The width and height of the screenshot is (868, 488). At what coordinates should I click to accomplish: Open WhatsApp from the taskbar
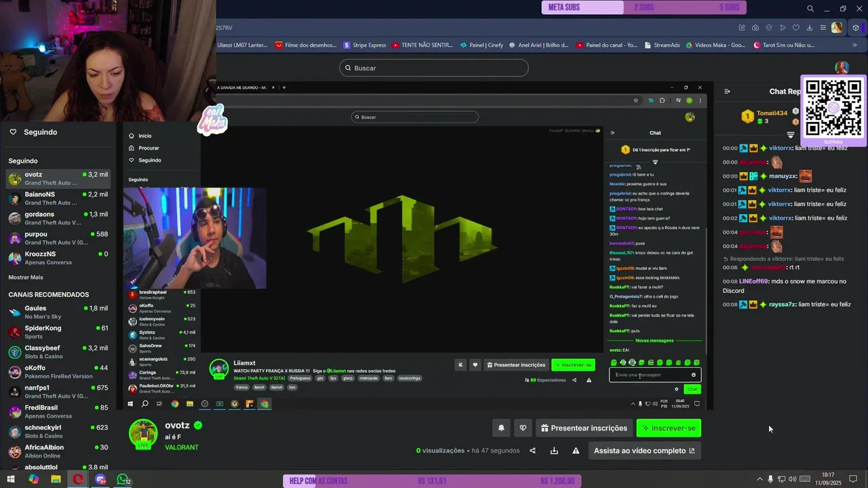click(123, 479)
